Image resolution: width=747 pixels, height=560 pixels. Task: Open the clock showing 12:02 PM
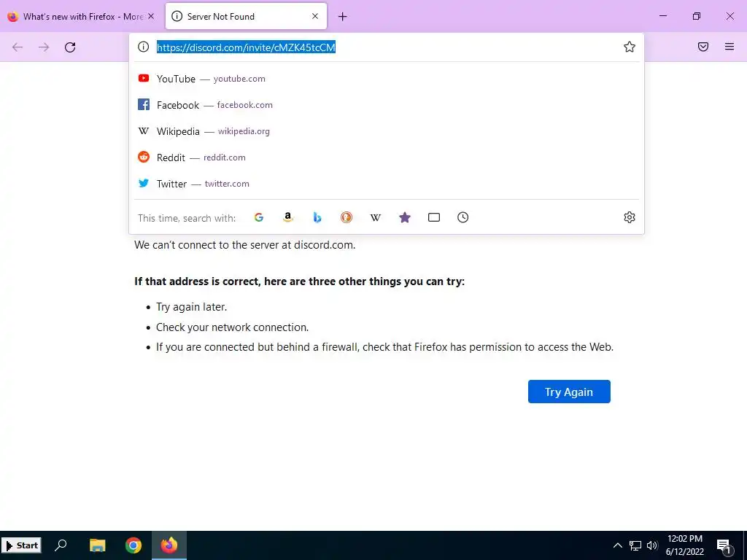click(x=684, y=545)
